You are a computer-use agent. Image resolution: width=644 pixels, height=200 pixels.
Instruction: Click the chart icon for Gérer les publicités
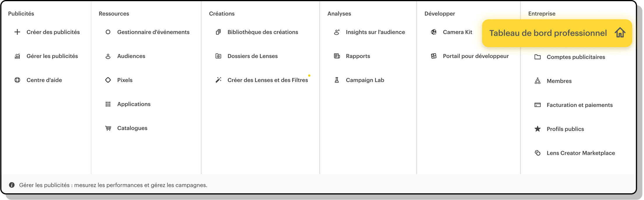tap(17, 56)
